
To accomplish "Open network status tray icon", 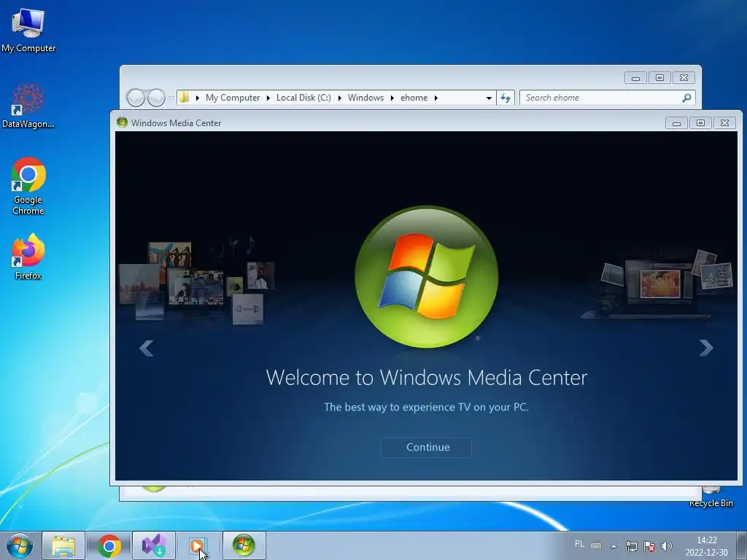I will coord(631,546).
